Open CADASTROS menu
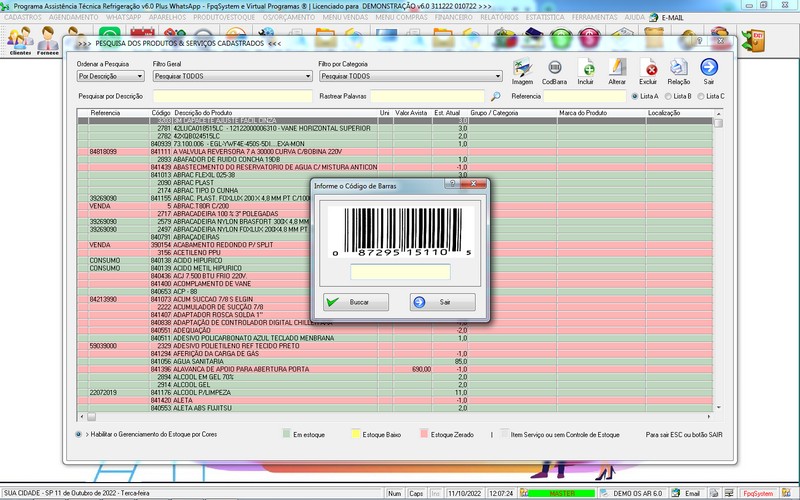 point(23,17)
